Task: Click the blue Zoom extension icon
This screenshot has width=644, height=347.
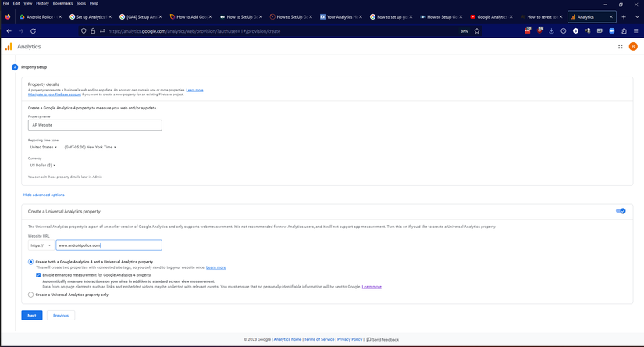Action: tap(611, 30)
